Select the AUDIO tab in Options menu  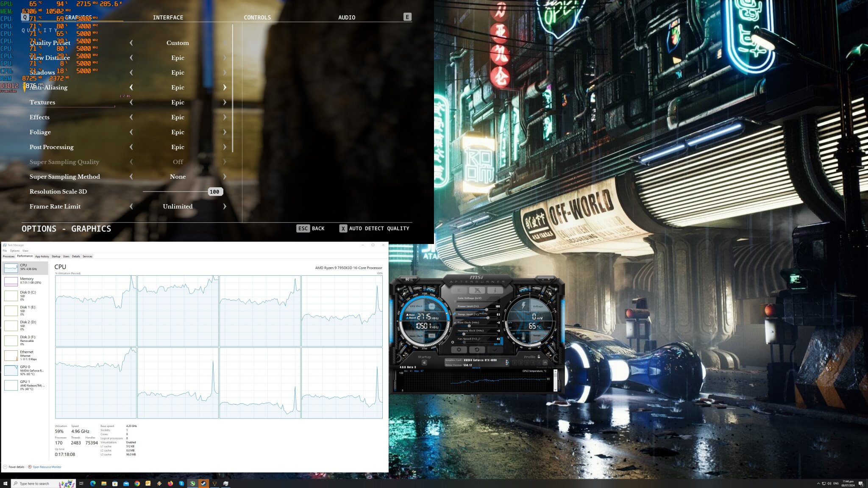pos(346,17)
